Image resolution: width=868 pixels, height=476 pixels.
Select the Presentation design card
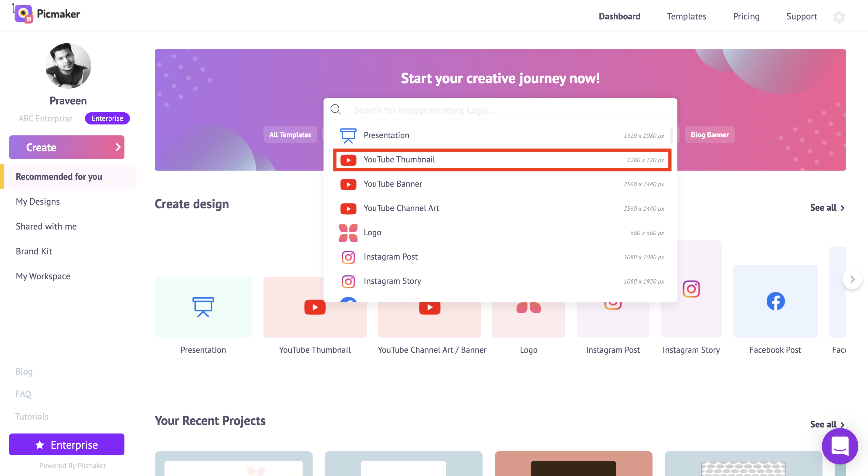(203, 307)
